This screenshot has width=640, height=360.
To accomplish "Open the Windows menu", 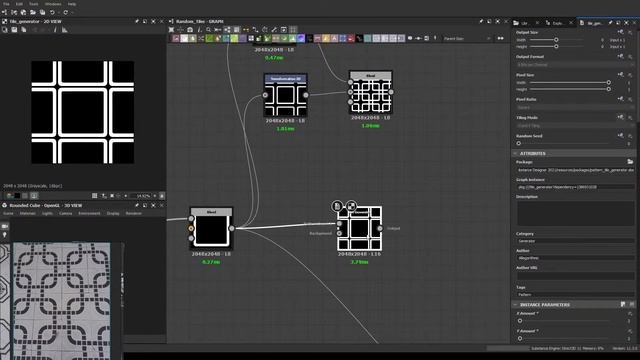I will [x=53, y=4].
